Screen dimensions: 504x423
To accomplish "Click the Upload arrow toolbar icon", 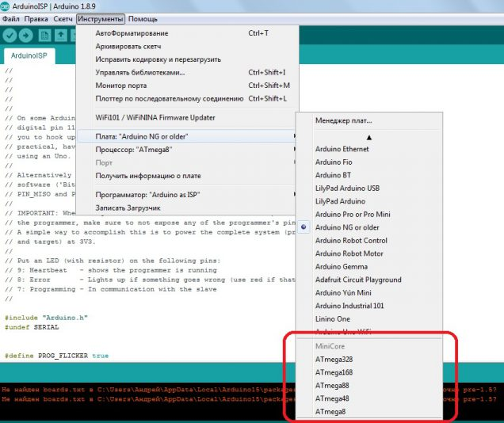I will [x=25, y=35].
